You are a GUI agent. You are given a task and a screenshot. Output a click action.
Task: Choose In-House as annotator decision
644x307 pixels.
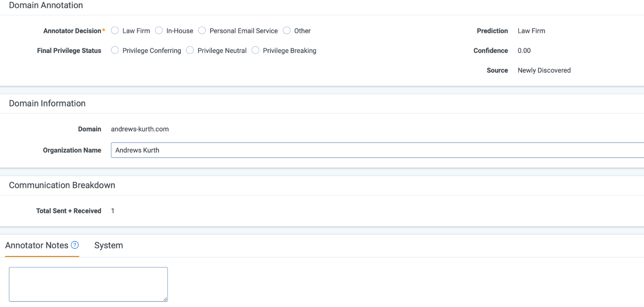(159, 31)
